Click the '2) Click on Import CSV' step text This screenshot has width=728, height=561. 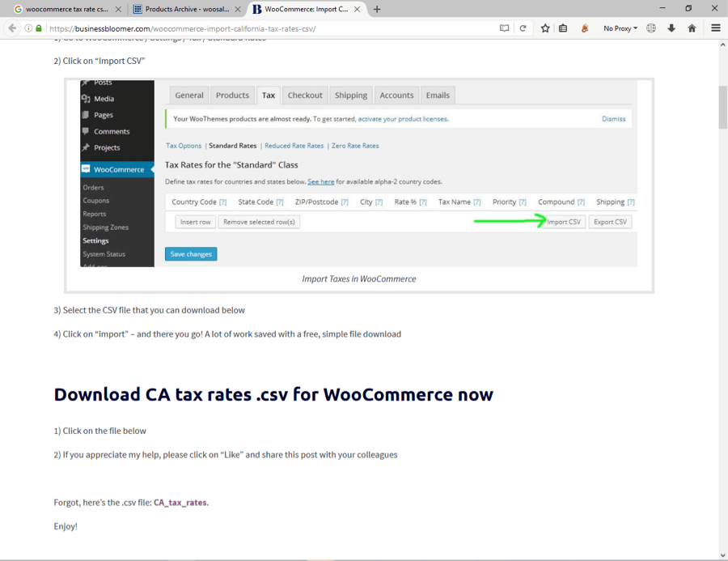click(99, 61)
